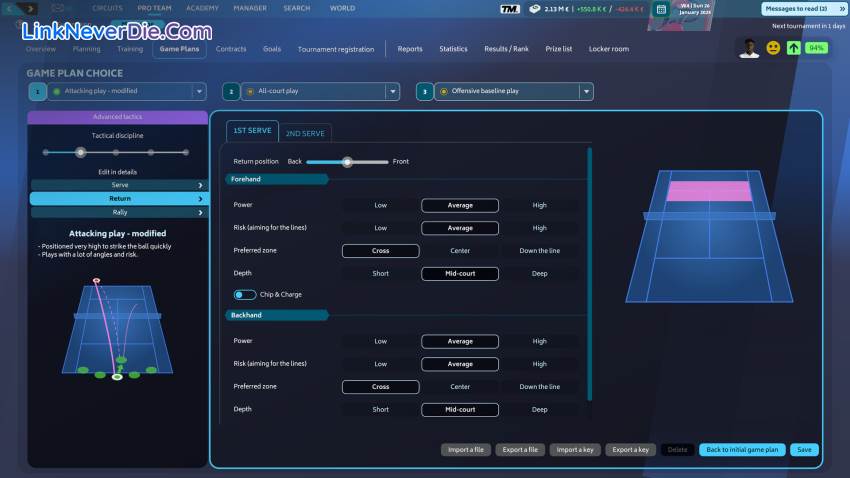Go back with the navigation arrow
Screen dimensions: 850x478
pos(10,8)
